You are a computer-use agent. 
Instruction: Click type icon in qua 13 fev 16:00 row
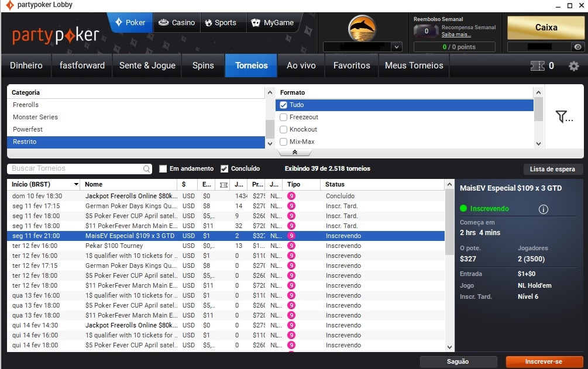click(291, 295)
